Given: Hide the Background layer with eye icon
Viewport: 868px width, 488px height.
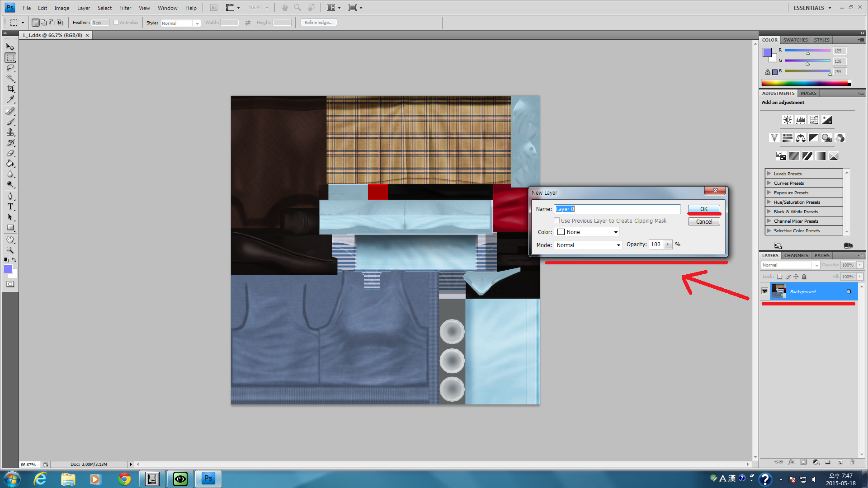Looking at the screenshot, I should pos(764,291).
